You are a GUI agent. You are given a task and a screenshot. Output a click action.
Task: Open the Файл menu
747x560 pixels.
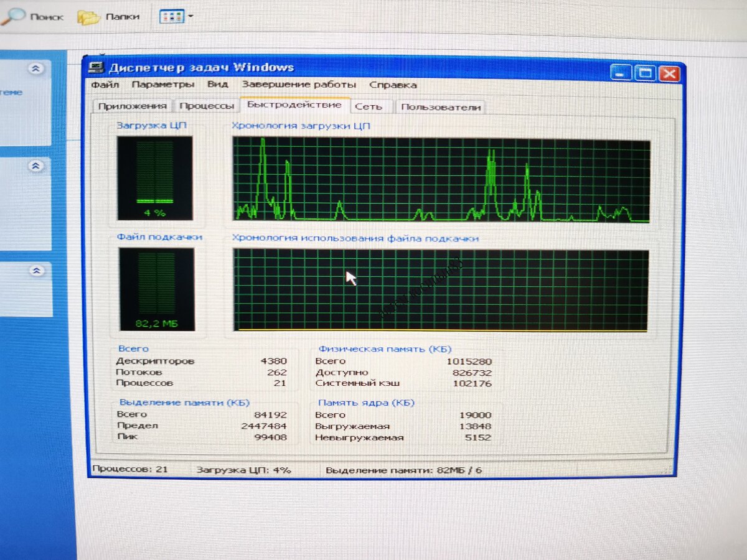tap(105, 84)
